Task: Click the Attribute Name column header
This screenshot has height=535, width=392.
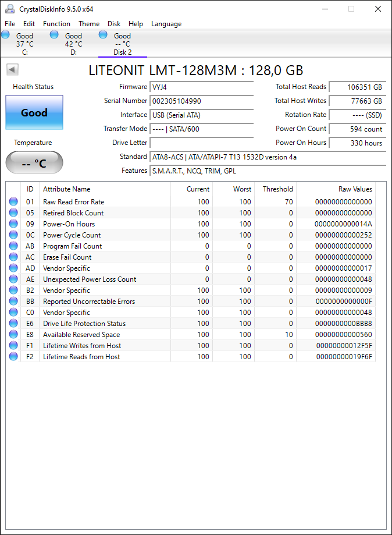Action: (105, 189)
